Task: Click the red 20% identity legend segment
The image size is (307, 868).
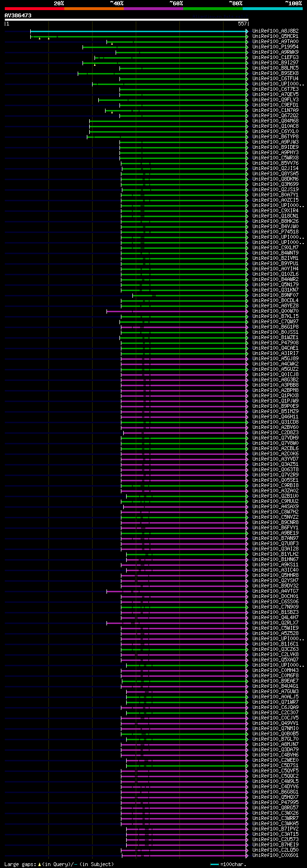Action: pyautogui.click(x=35, y=8)
